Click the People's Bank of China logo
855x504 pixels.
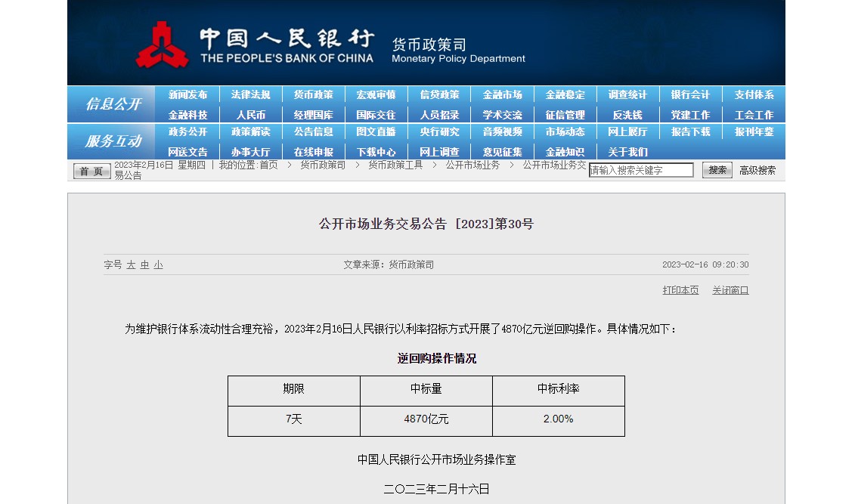tap(163, 45)
